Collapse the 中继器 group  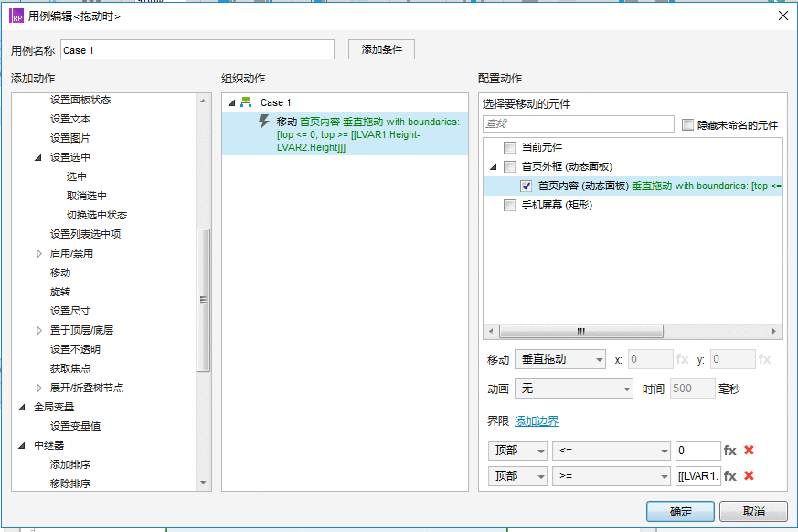click(22, 445)
